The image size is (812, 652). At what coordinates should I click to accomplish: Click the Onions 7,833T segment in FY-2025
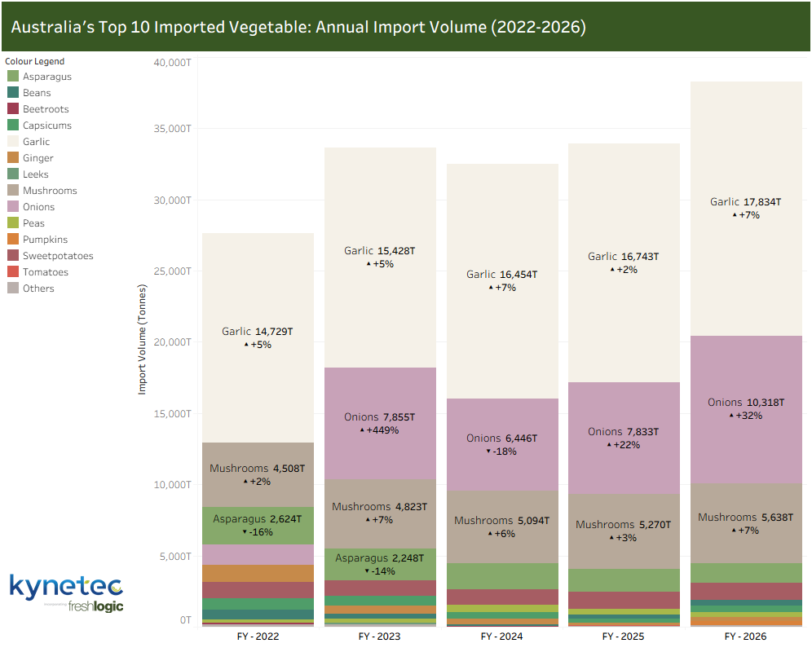coord(624,438)
